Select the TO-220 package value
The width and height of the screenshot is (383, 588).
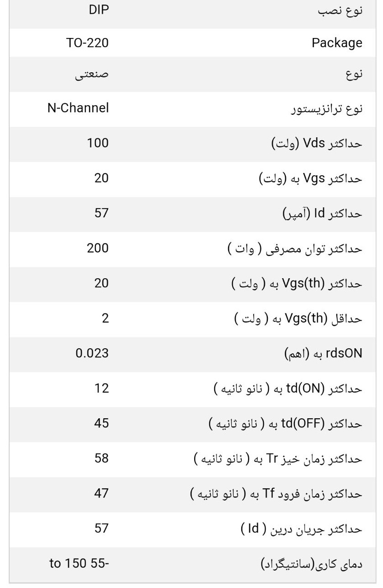tap(87, 43)
